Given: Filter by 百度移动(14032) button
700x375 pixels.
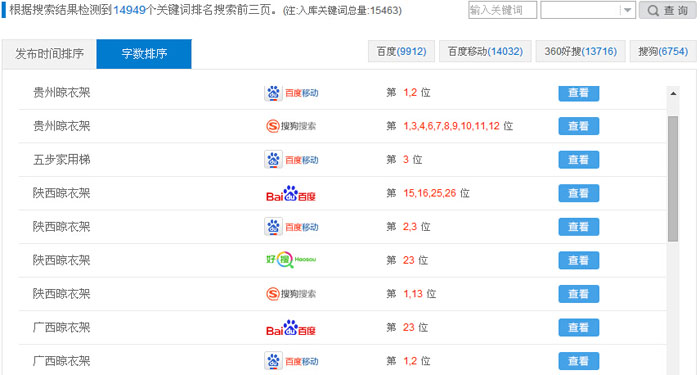Looking at the screenshot, I should [485, 51].
